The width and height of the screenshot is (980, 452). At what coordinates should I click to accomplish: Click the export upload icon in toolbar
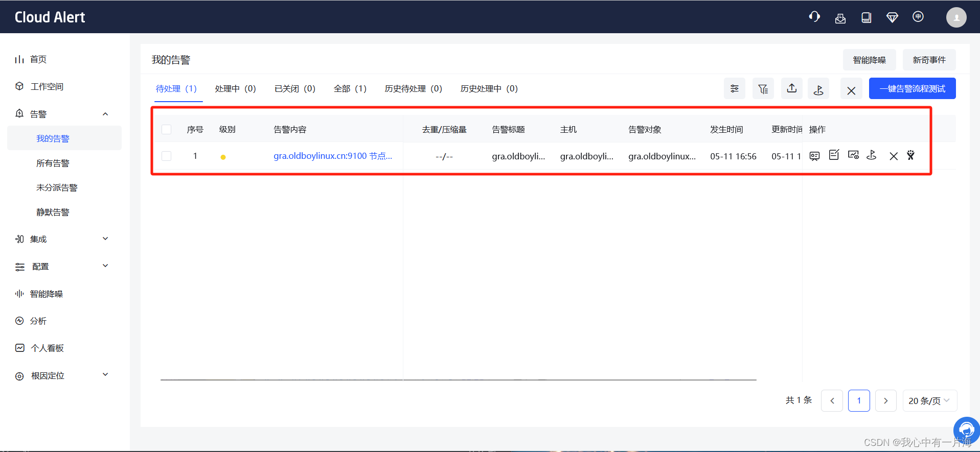pos(792,89)
